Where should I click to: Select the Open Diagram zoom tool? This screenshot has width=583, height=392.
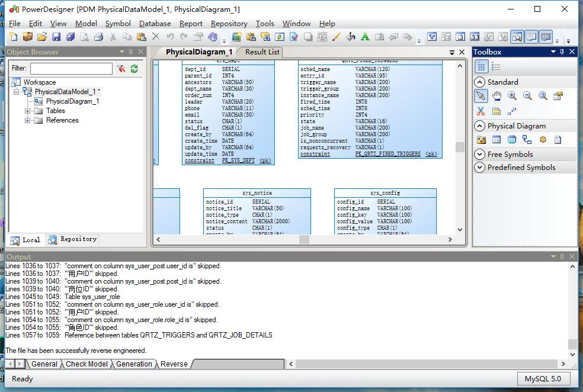pyautogui.click(x=543, y=96)
